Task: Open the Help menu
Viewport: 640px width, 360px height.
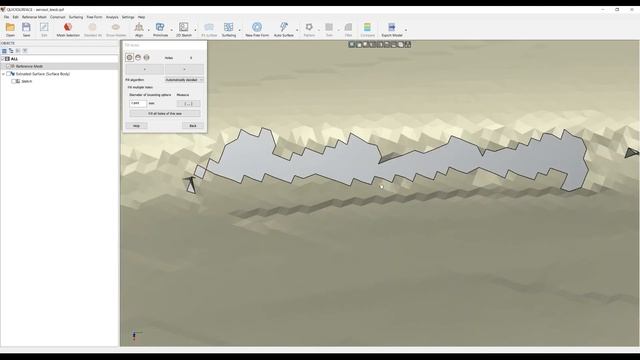Action: pos(141,17)
